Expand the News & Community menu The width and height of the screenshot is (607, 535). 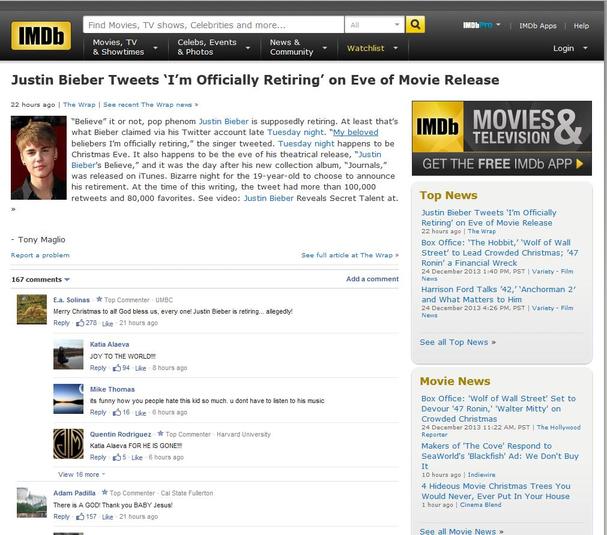point(298,47)
